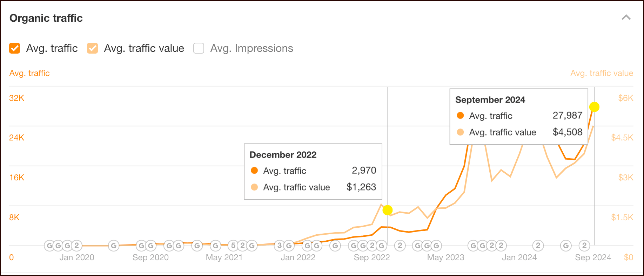Click the orange Avg. traffic dot inside the December 2022 tooltip

(x=254, y=171)
